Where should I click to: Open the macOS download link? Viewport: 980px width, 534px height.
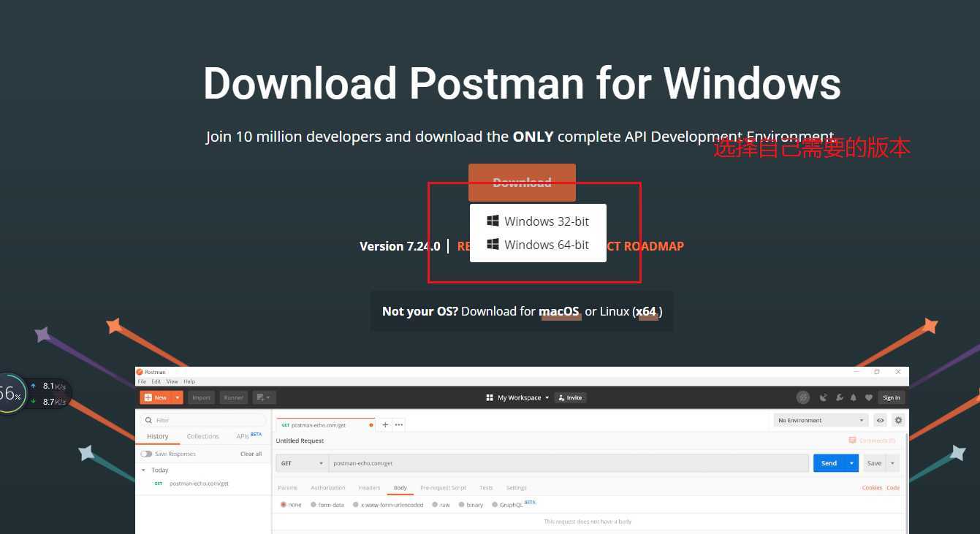[559, 311]
